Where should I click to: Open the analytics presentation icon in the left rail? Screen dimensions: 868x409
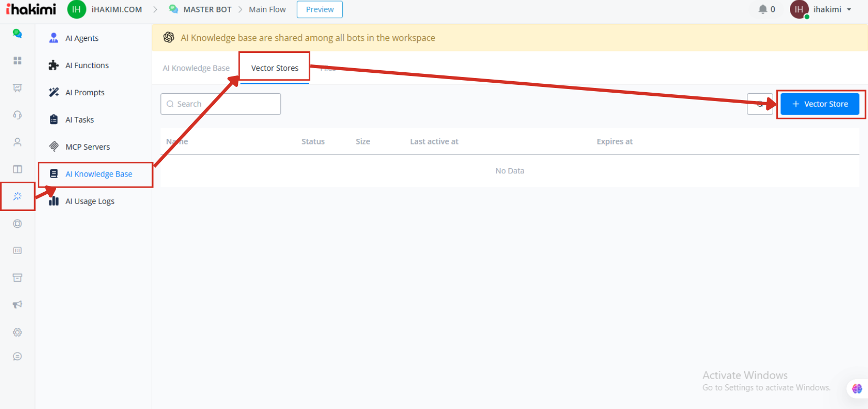[17, 88]
